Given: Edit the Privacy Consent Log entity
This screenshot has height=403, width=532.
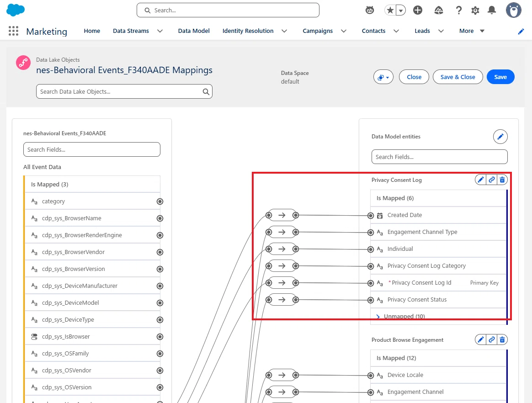Looking at the screenshot, I should (480, 180).
